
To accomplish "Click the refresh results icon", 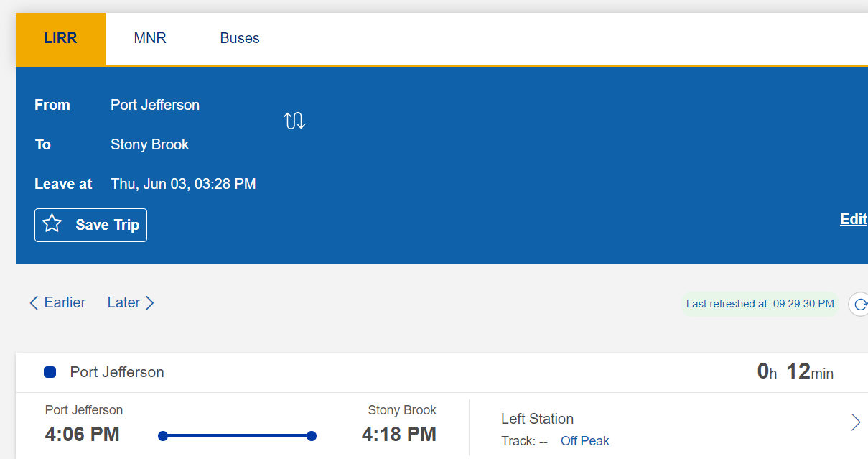I will (x=859, y=304).
